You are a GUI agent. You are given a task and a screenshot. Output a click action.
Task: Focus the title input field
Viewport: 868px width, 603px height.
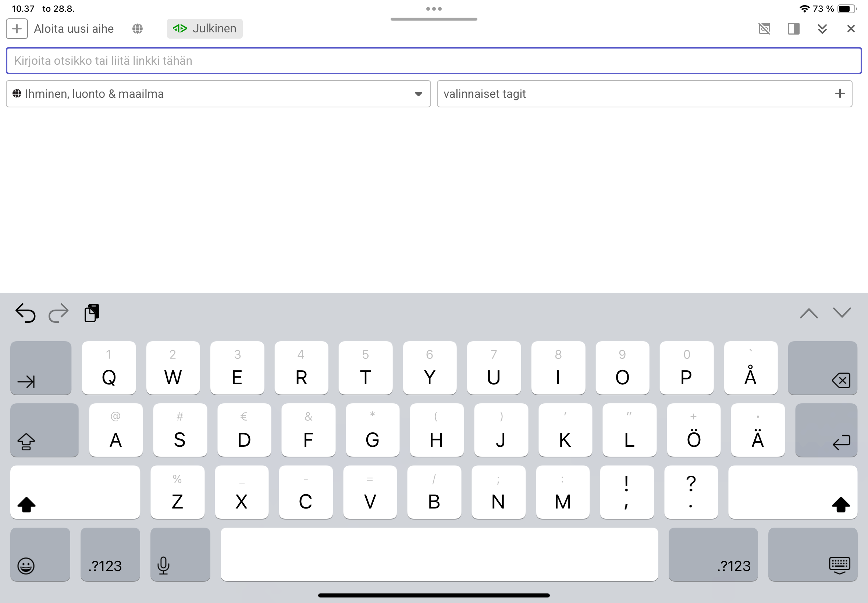pos(433,61)
